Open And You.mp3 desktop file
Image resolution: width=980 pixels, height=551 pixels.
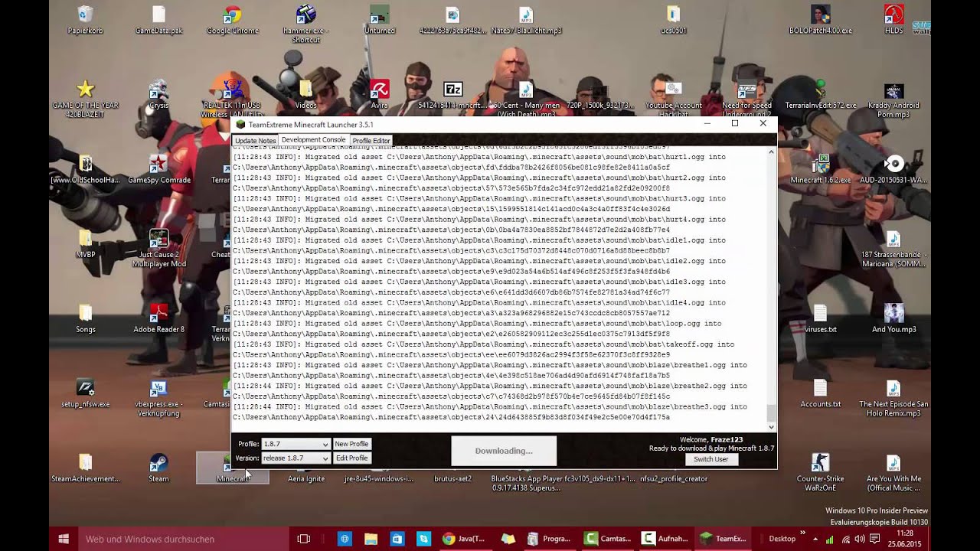893,318
